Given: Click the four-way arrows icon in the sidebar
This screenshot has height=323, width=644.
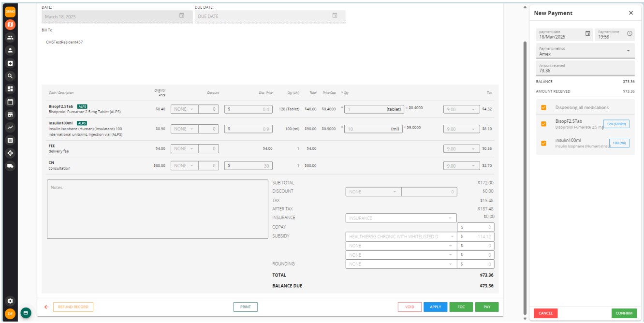Looking at the screenshot, I should pos(10,153).
